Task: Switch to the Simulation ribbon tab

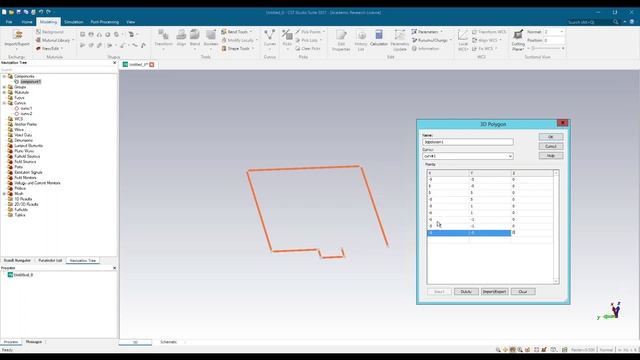Action: [x=73, y=22]
